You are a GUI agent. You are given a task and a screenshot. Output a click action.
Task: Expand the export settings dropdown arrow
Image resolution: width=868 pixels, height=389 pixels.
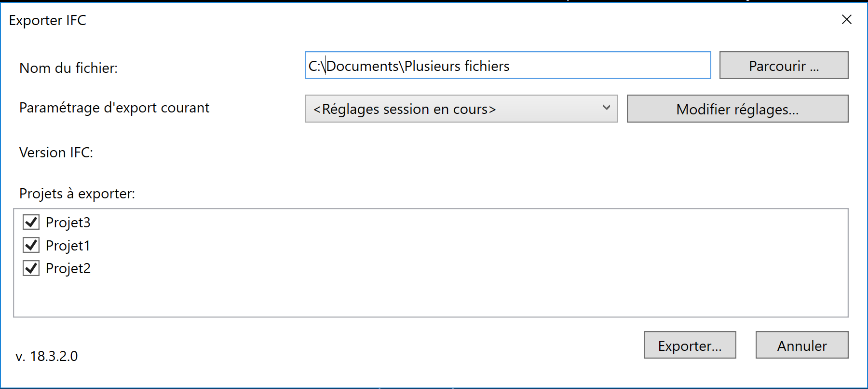coord(606,108)
